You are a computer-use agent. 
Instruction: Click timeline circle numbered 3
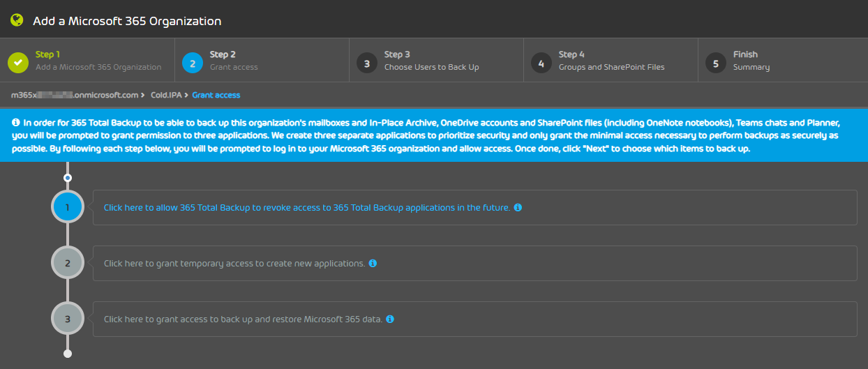click(x=68, y=319)
